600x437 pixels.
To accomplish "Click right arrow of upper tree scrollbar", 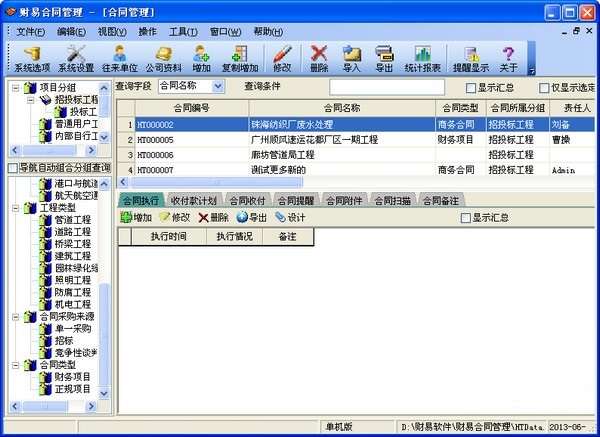I will [91, 150].
